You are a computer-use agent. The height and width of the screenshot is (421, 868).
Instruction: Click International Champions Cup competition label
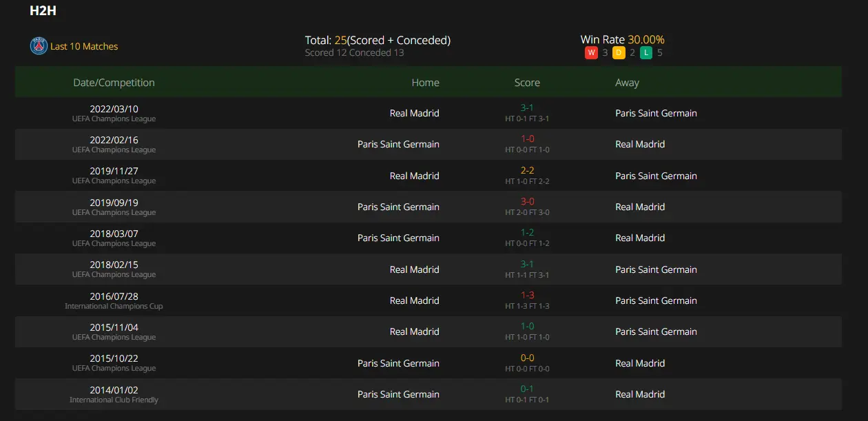pos(114,306)
